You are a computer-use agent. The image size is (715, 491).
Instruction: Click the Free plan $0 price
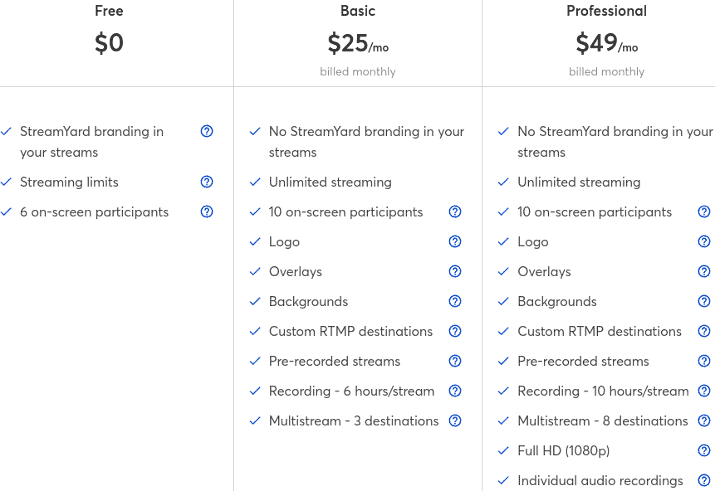point(109,43)
